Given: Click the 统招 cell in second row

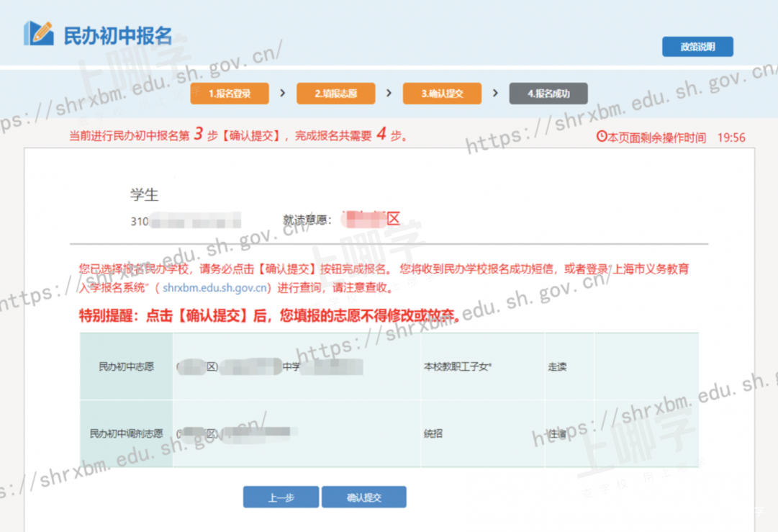Looking at the screenshot, I should point(435,434).
